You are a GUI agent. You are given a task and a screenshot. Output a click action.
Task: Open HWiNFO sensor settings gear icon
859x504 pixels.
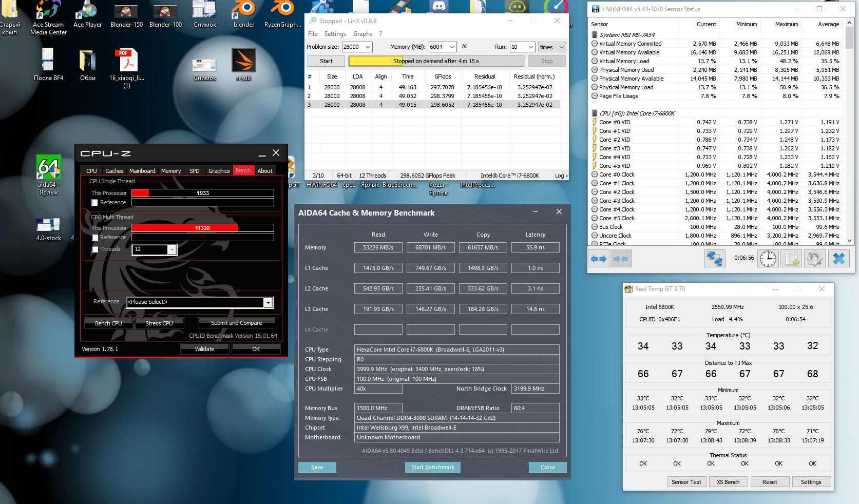[x=814, y=258]
